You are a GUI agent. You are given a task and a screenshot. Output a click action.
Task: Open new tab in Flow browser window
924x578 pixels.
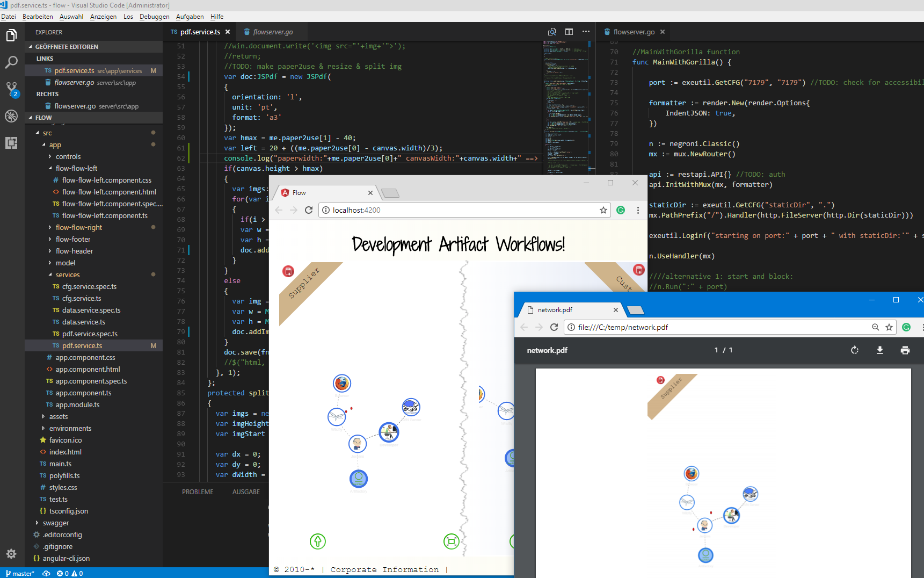pyautogui.click(x=390, y=193)
